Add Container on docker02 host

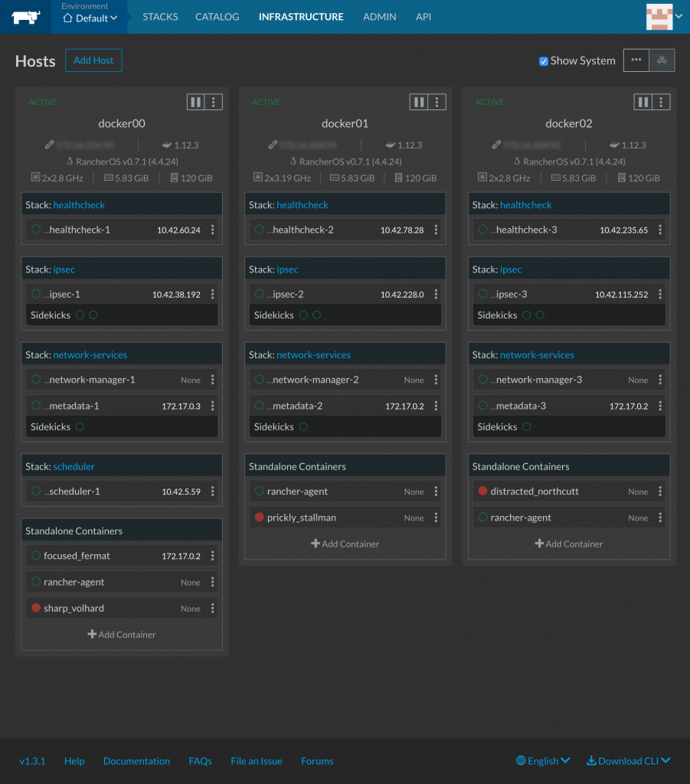click(568, 544)
